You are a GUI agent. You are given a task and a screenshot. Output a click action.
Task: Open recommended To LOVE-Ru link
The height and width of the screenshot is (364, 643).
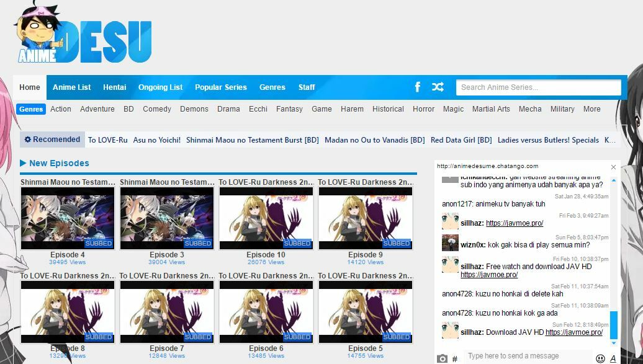pos(108,140)
